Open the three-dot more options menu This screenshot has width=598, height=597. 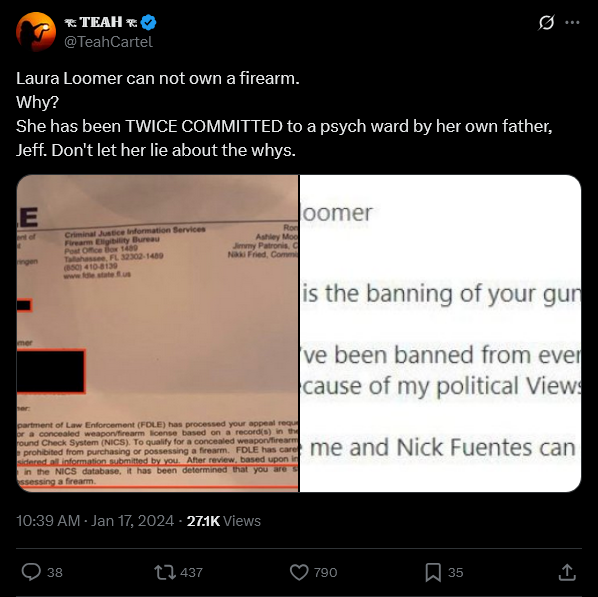click(572, 23)
